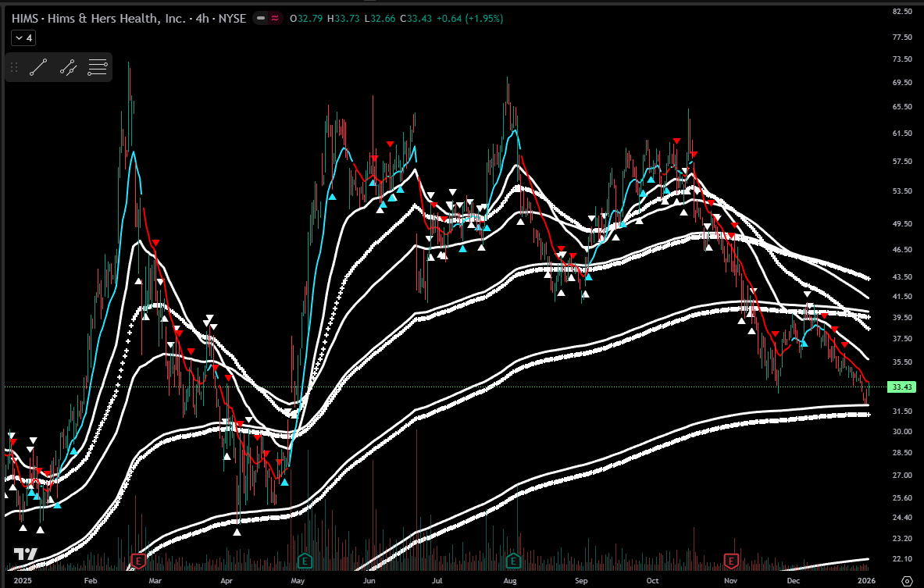Screen dimensions: 924x588
Task: Click the 27.00 price scale label
Action: click(x=902, y=475)
